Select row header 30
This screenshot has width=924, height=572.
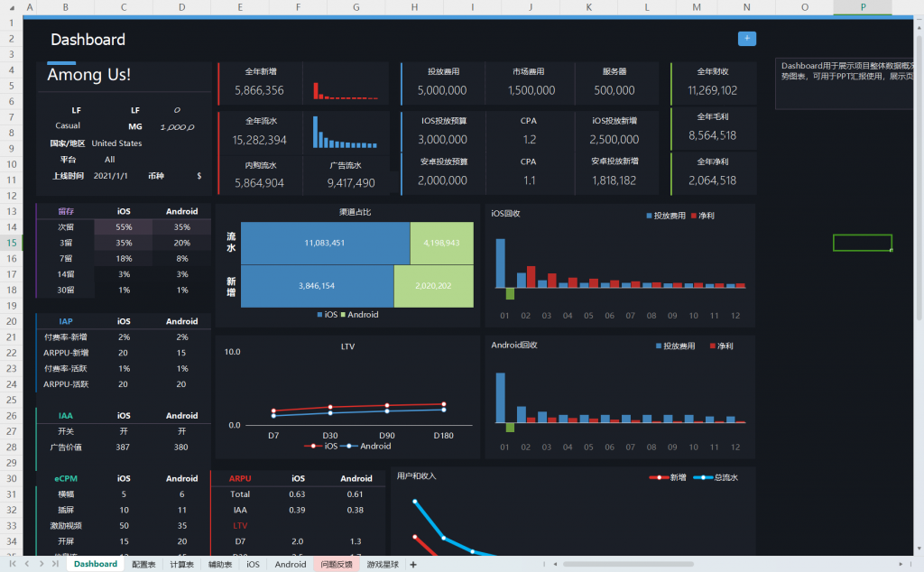[x=12, y=478]
